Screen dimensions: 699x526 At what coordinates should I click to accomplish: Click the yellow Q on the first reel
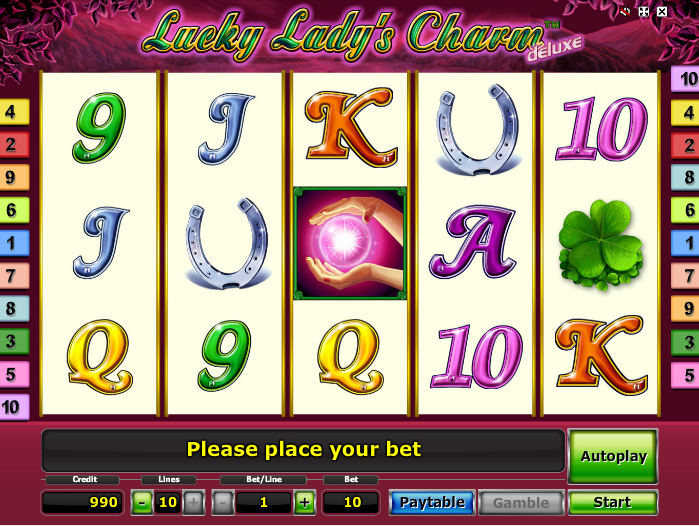[100, 357]
